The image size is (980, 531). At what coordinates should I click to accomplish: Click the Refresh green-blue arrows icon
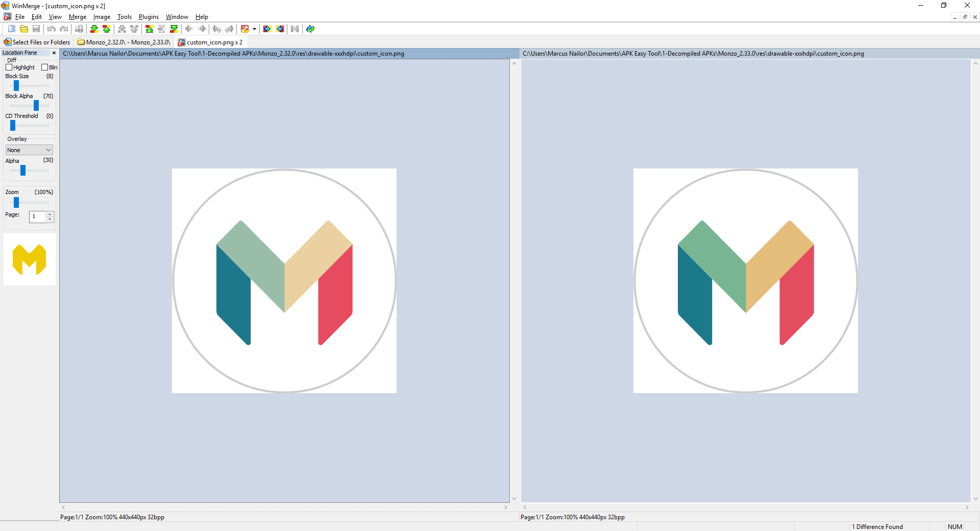coord(310,29)
